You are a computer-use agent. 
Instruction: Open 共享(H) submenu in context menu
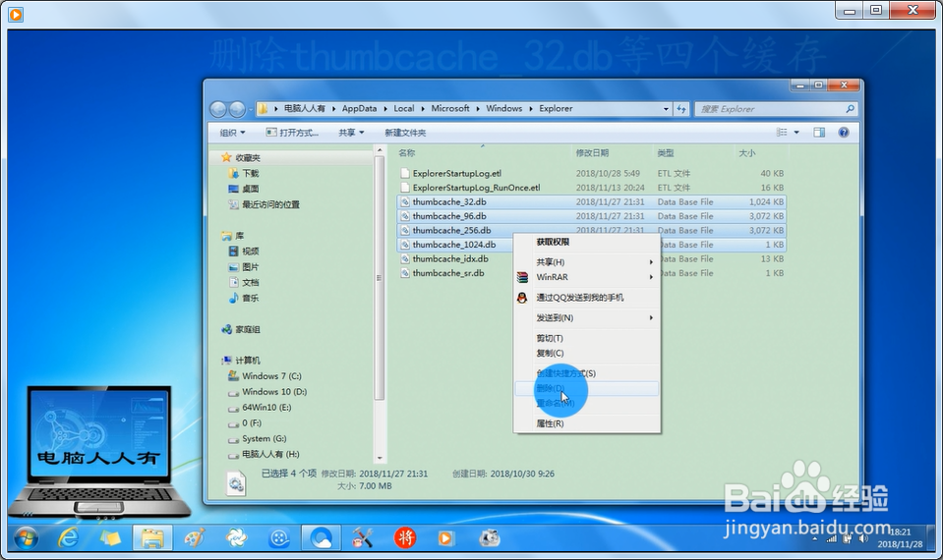pos(586,262)
